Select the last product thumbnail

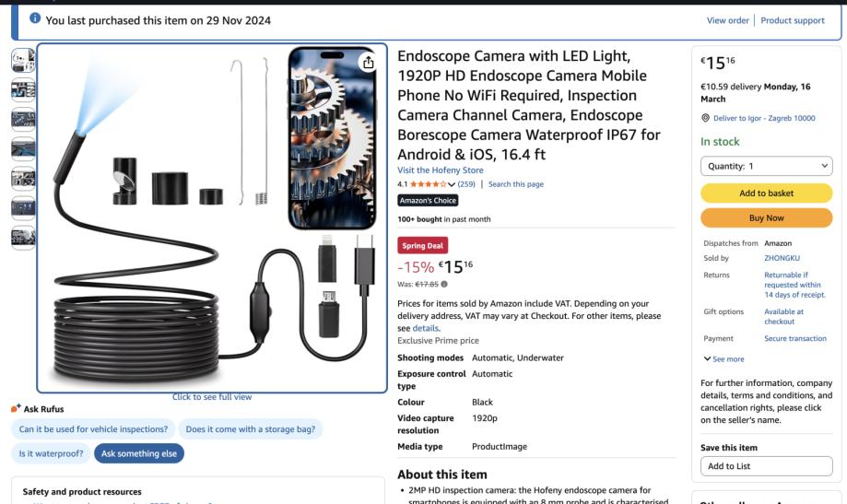pyautogui.click(x=23, y=238)
